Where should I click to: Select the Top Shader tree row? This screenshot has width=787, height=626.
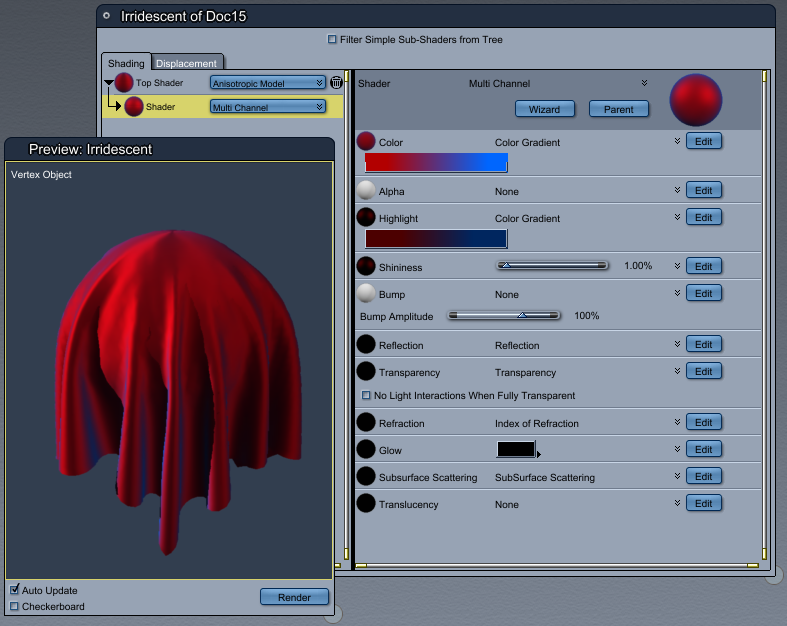point(223,82)
